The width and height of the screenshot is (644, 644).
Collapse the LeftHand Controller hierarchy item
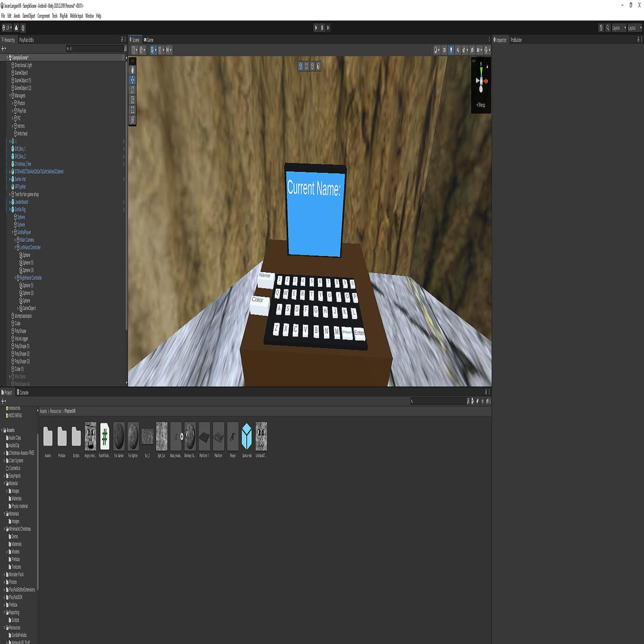(15, 248)
